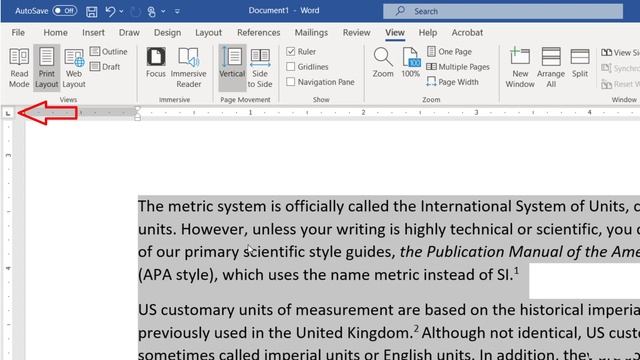The height and width of the screenshot is (360, 640).
Task: Click the footnote reference 1 after SI.
Action: [516, 270]
